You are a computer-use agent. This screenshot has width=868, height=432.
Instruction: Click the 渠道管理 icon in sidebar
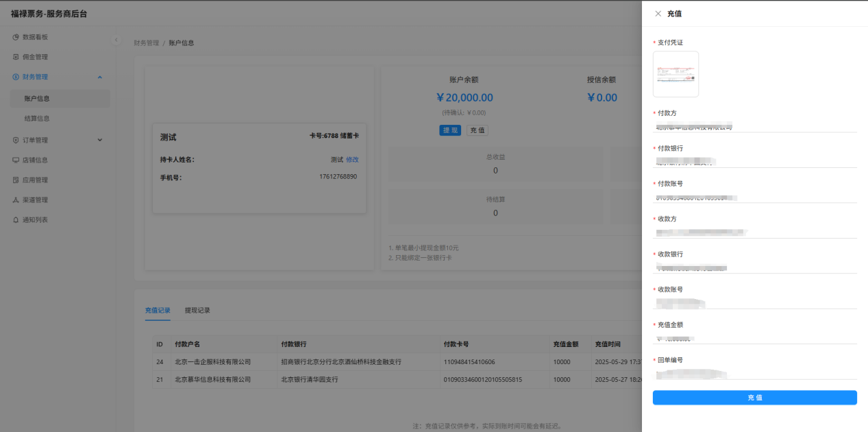16,200
